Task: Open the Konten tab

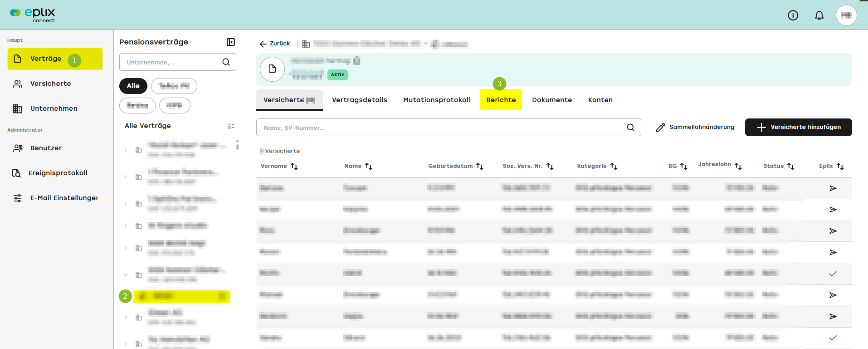Action: [600, 100]
